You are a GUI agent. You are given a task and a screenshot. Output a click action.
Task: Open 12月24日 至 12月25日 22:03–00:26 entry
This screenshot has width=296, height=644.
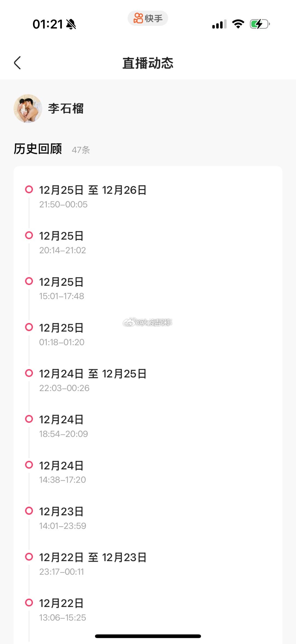point(148,381)
